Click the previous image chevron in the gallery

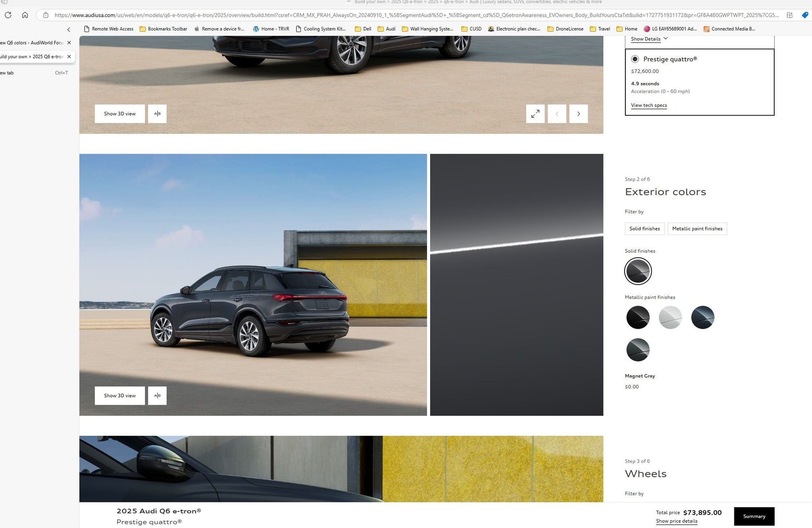coord(557,114)
